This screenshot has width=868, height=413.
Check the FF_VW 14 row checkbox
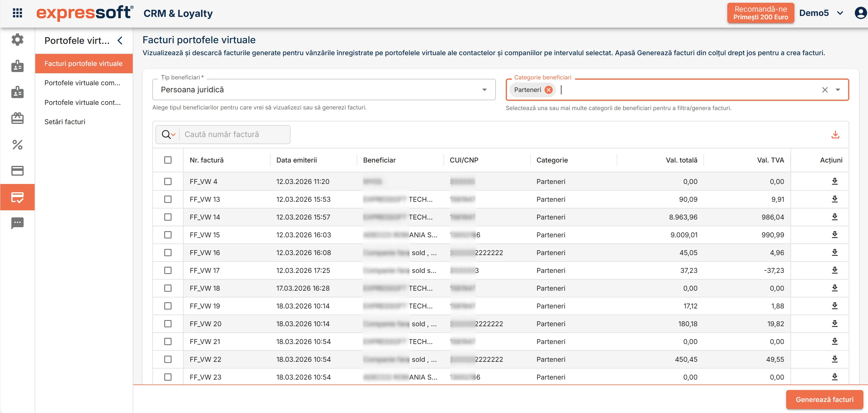pyautogui.click(x=168, y=217)
